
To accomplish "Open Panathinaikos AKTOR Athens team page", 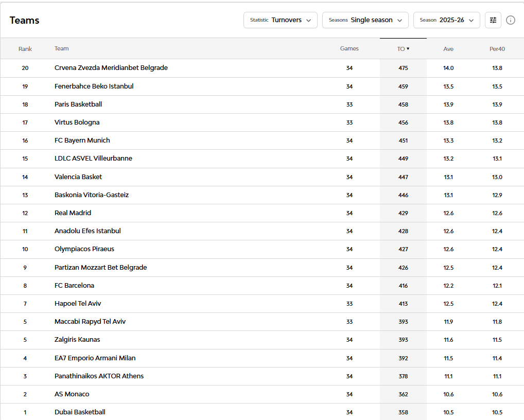I will pyautogui.click(x=99, y=376).
